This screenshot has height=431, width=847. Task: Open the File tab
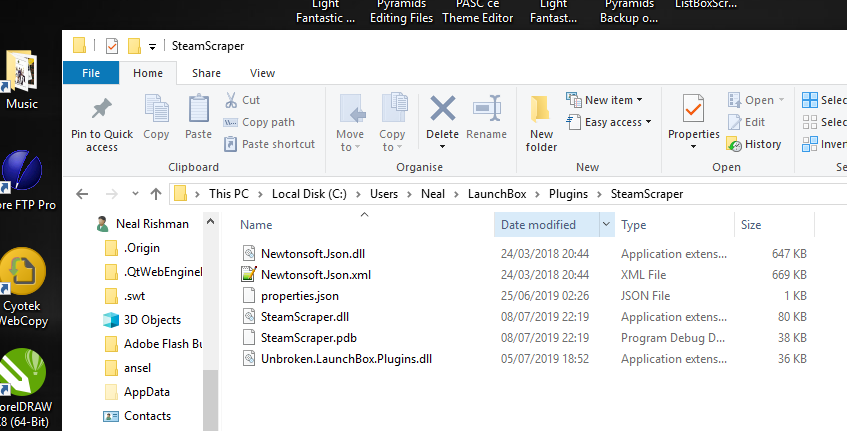(x=91, y=73)
